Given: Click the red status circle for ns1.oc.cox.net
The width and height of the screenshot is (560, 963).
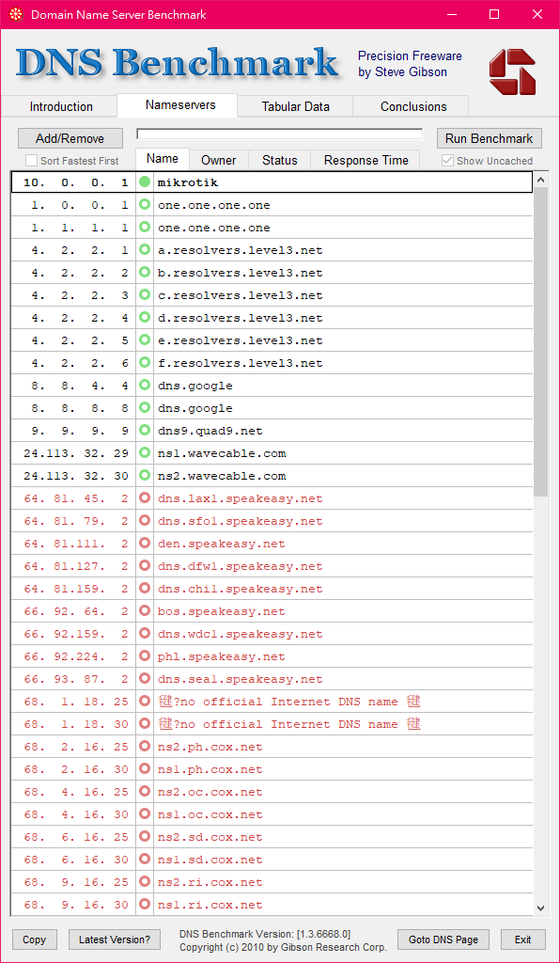Looking at the screenshot, I should click(x=145, y=813).
